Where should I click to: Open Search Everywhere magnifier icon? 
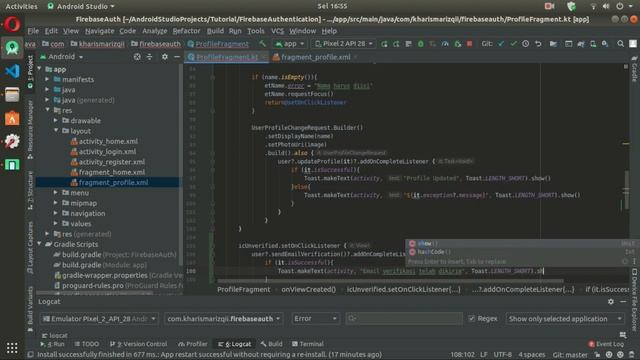[620, 44]
